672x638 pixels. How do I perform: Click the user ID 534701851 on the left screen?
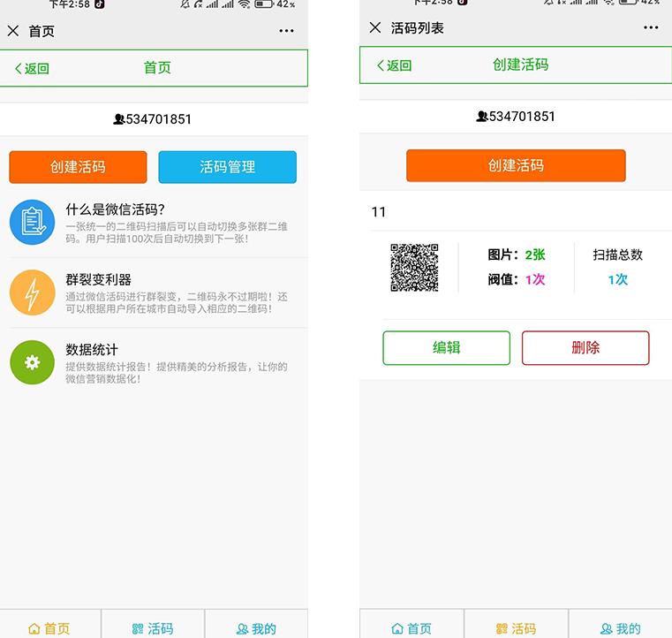[159, 119]
